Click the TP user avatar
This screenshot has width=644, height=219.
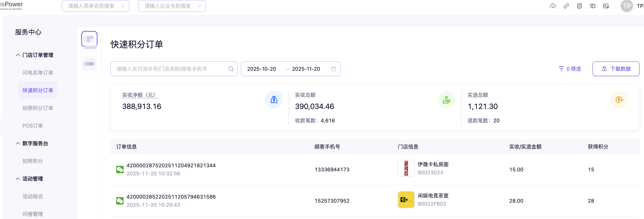click(x=627, y=6)
